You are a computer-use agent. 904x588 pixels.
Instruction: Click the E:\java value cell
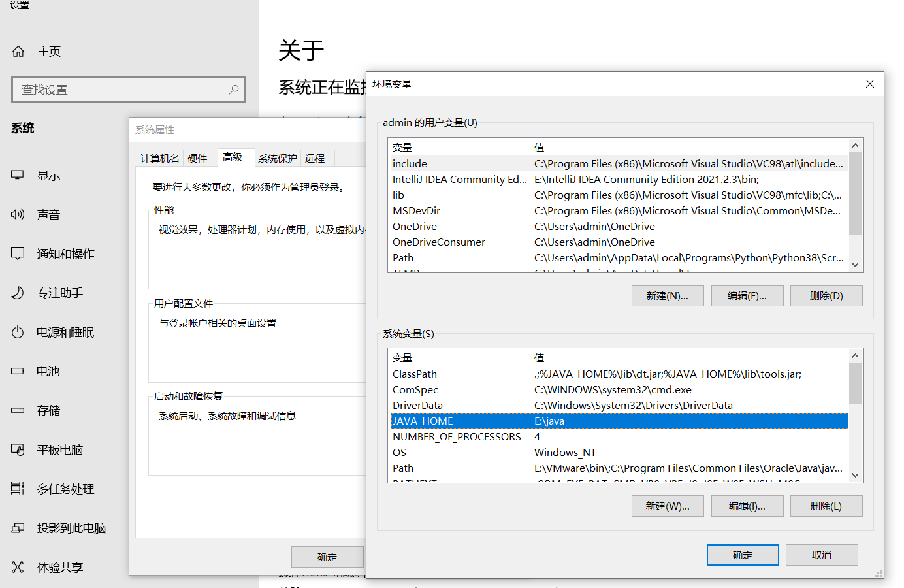(549, 421)
